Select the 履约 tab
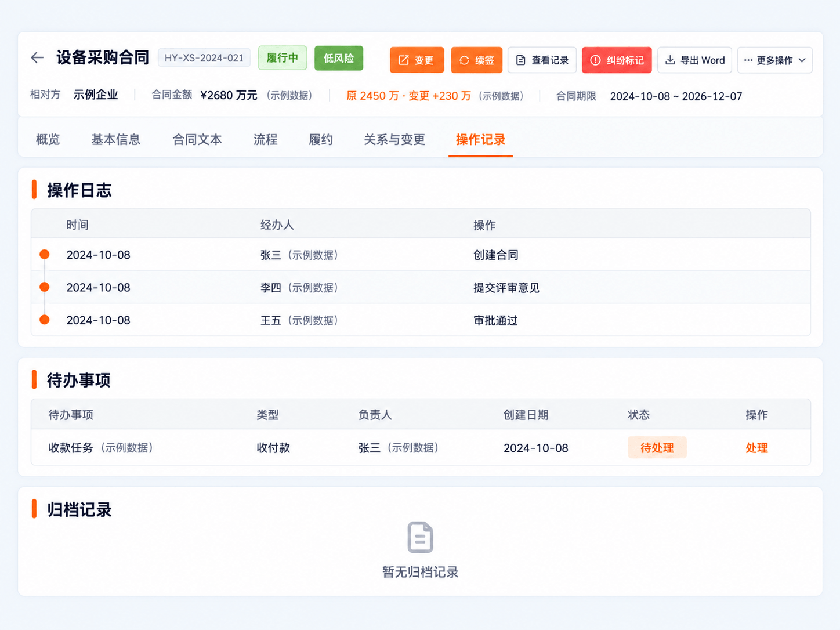Viewport: 840px width, 630px height. [x=321, y=139]
